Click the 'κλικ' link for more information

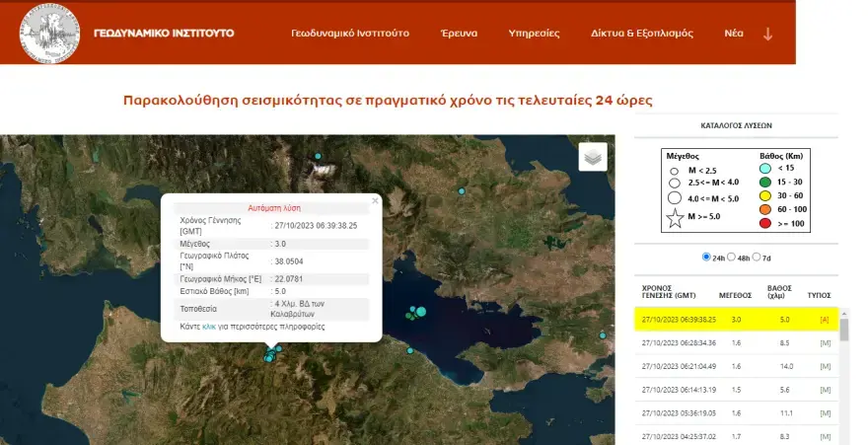coord(208,327)
